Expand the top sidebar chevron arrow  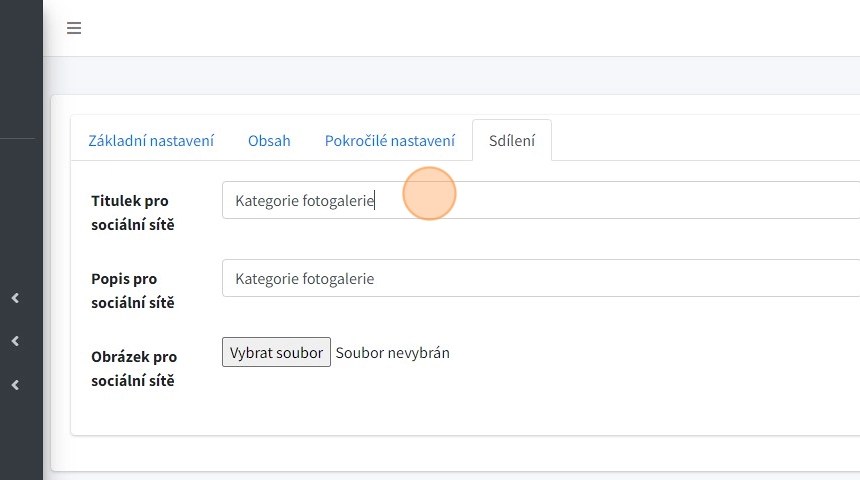[15, 298]
